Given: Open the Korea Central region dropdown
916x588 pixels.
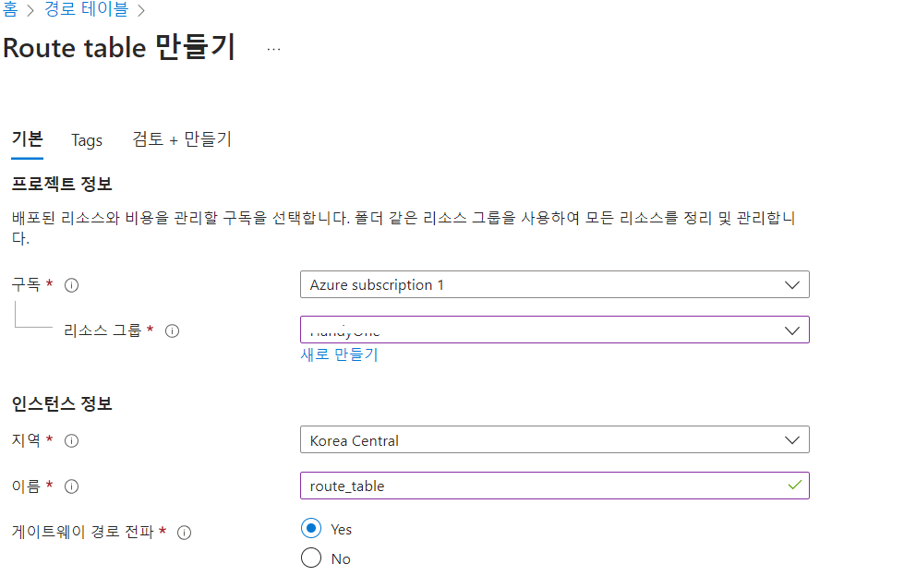Looking at the screenshot, I should (554, 439).
